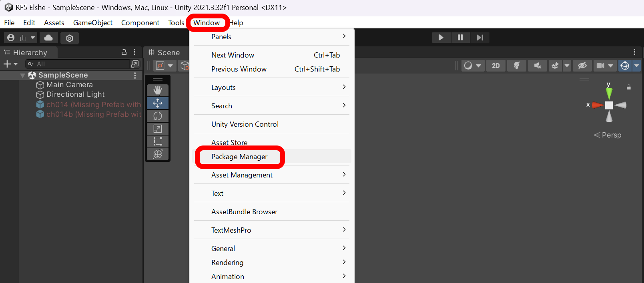Click the Main Camera object cube icon

(40, 85)
